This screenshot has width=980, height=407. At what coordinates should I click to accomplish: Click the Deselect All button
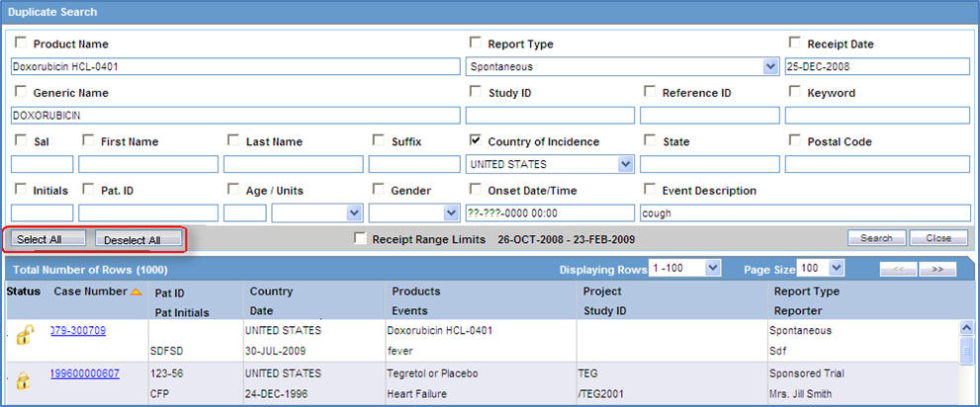(138, 240)
